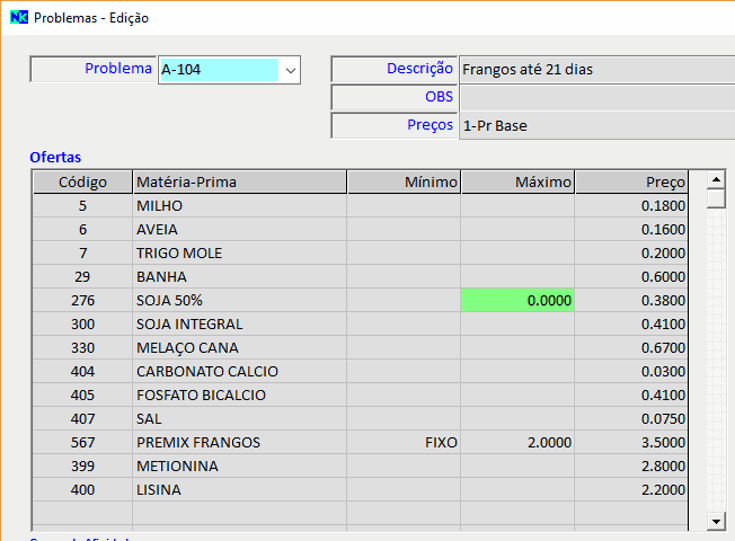Select the MILHO row in the table
Image resolution: width=735 pixels, height=541 pixels.
click(x=239, y=206)
